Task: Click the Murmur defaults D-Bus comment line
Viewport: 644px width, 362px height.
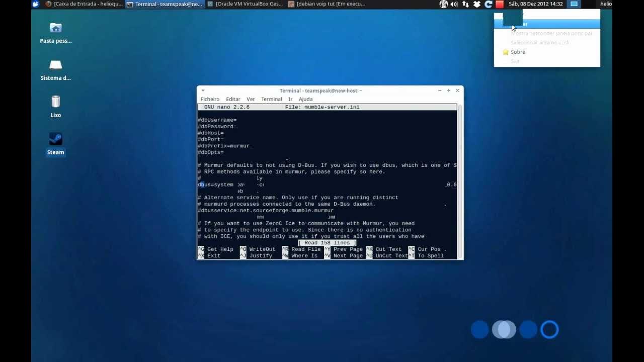Action: (x=327, y=165)
